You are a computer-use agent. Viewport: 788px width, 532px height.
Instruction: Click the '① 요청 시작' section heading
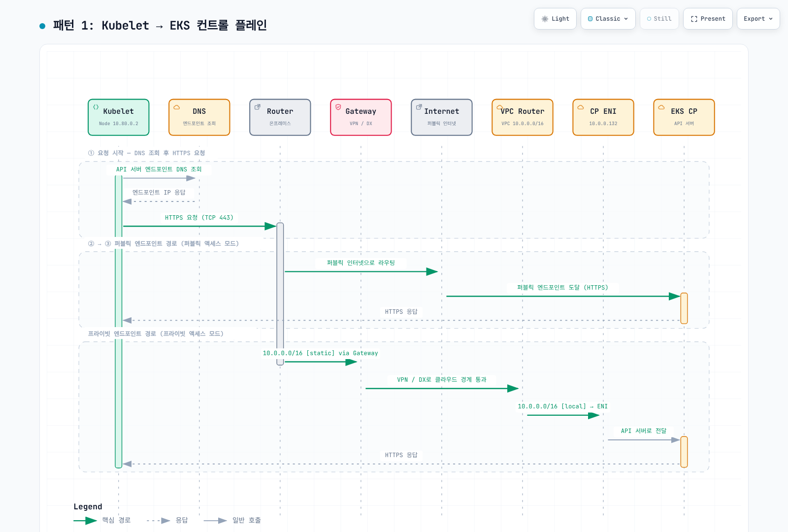[147, 153]
